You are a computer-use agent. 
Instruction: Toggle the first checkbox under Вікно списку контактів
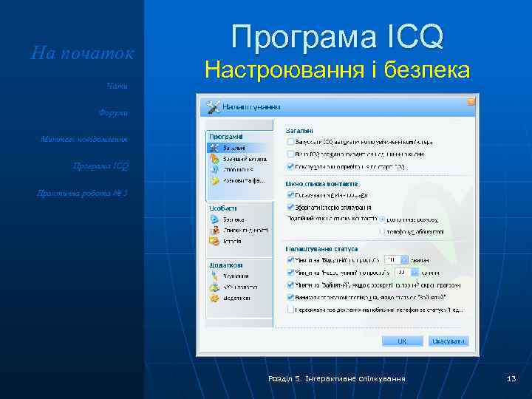290,195
